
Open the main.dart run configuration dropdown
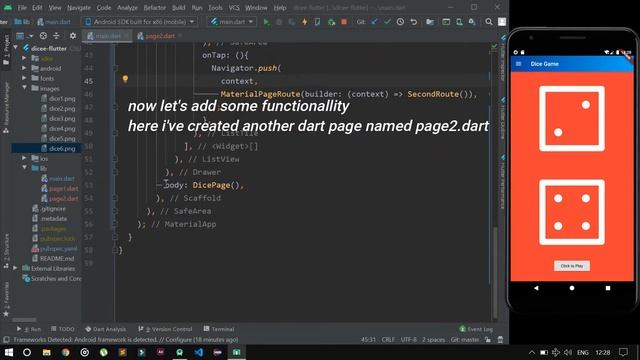232,22
